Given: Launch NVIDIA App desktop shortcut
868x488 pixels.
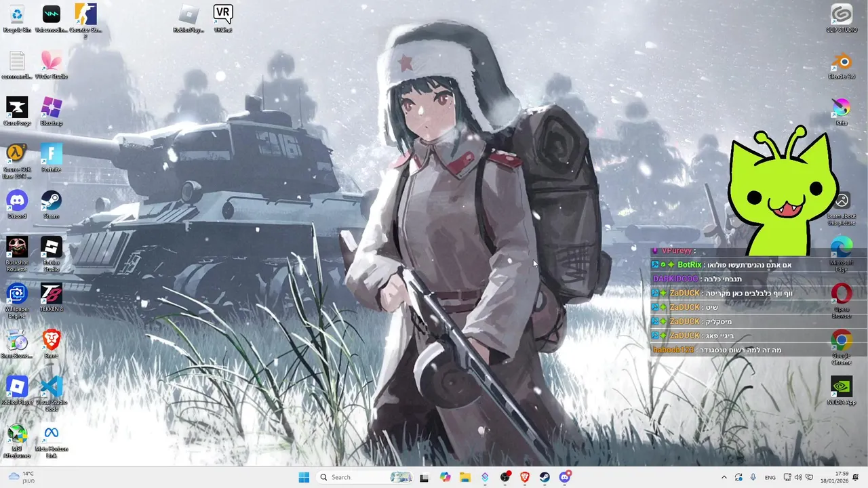Looking at the screenshot, I should click(842, 391).
